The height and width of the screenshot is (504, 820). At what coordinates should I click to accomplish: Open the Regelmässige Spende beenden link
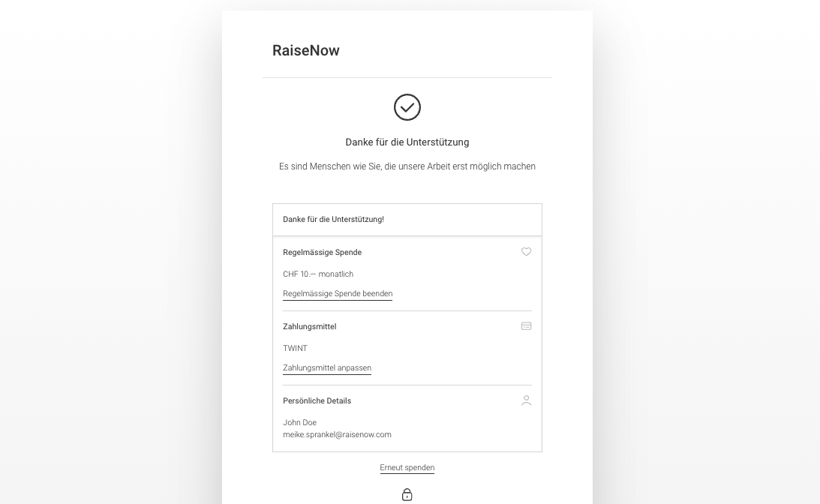point(338,294)
